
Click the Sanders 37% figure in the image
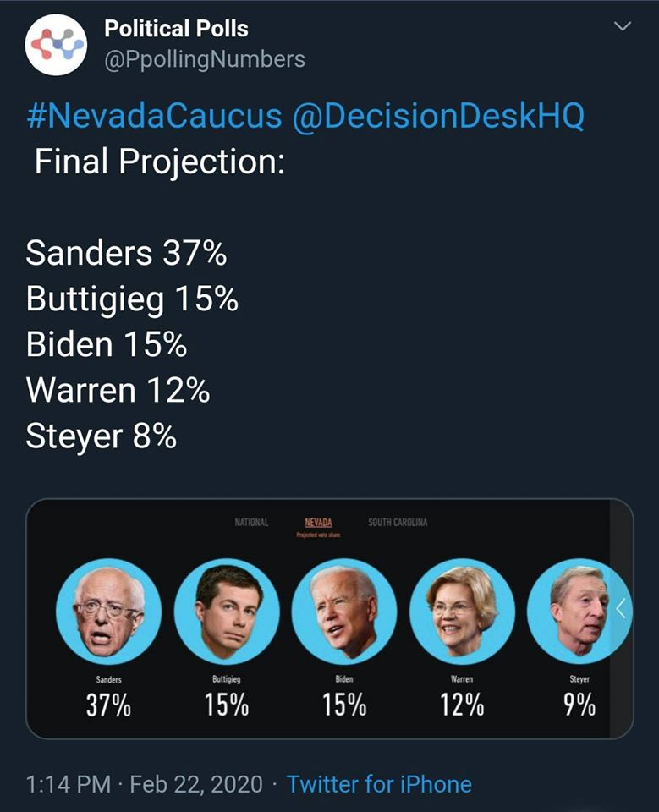[x=108, y=705]
